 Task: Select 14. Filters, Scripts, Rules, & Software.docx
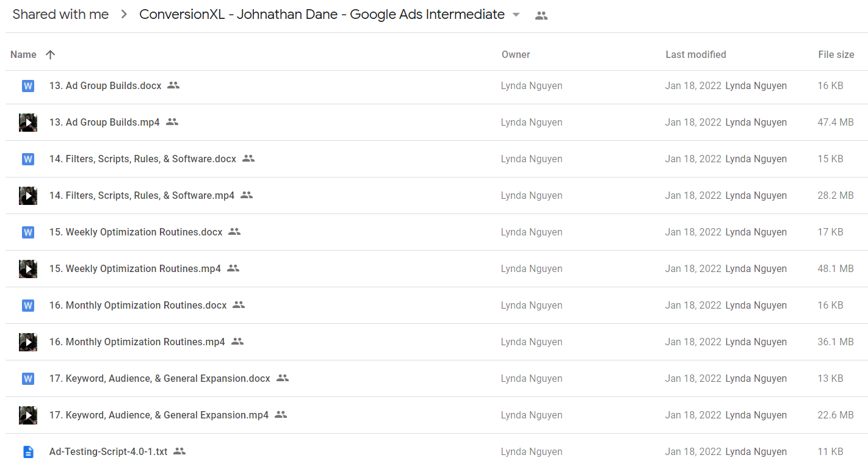tap(143, 159)
